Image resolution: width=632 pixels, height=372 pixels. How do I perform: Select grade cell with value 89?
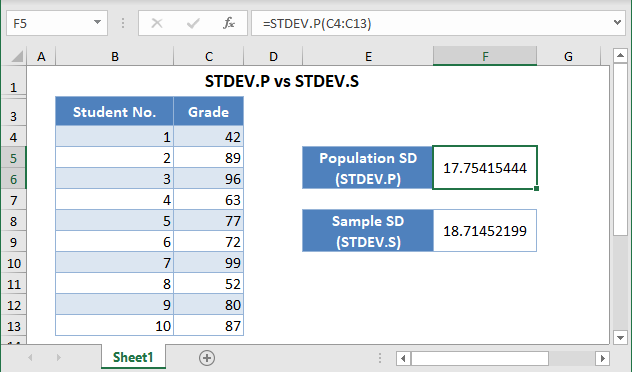coord(208,158)
